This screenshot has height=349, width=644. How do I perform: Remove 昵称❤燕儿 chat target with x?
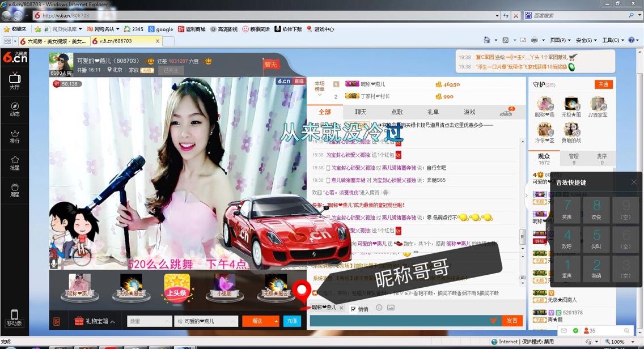(341, 308)
